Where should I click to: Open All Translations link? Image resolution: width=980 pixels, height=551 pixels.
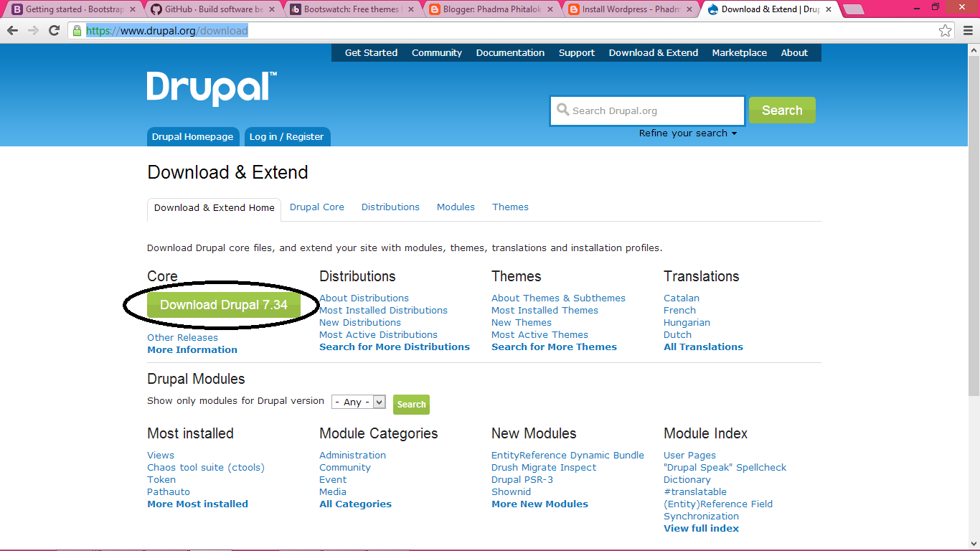pos(703,347)
